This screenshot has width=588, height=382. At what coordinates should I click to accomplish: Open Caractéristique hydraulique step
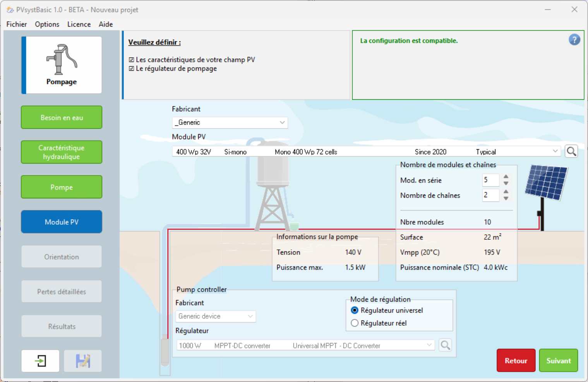pos(62,152)
